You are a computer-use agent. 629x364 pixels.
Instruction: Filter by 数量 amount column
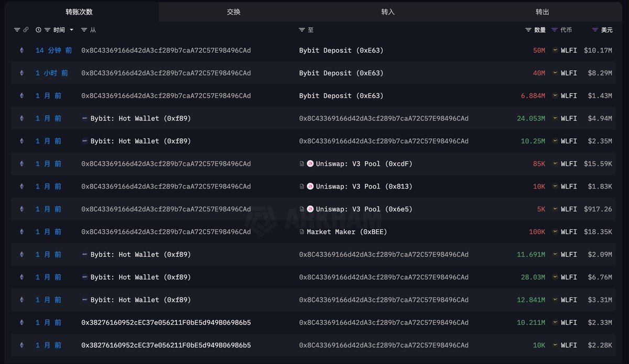pos(528,30)
